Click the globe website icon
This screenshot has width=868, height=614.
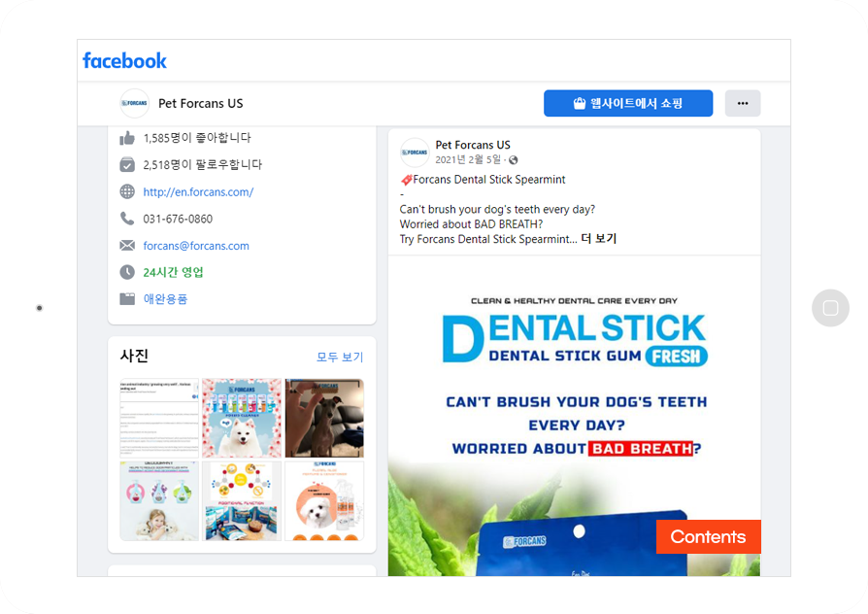click(x=127, y=191)
